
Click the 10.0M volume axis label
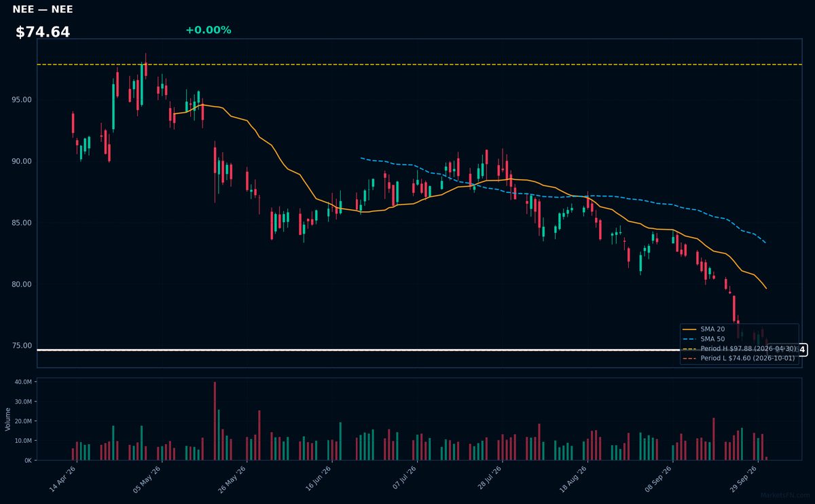(x=24, y=441)
